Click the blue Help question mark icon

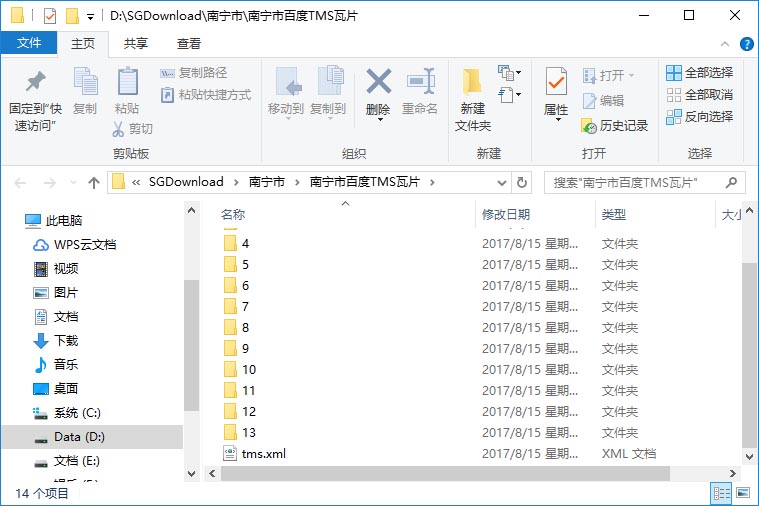tap(746, 44)
